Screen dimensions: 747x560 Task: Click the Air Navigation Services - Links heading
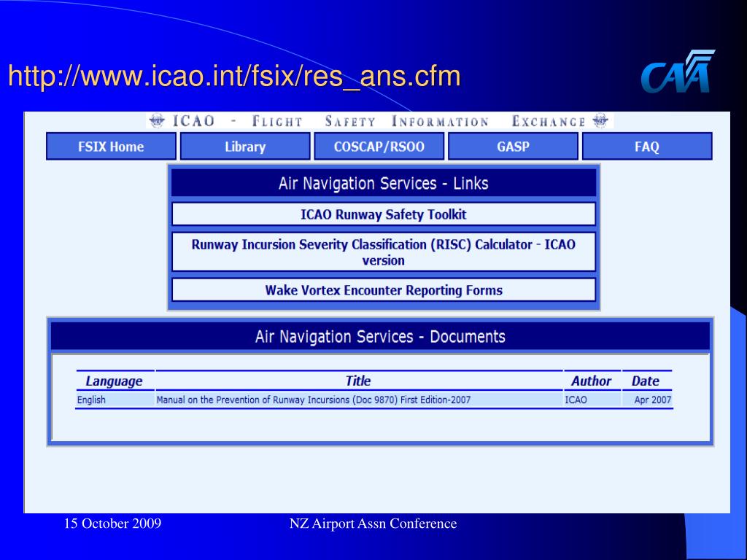(384, 183)
